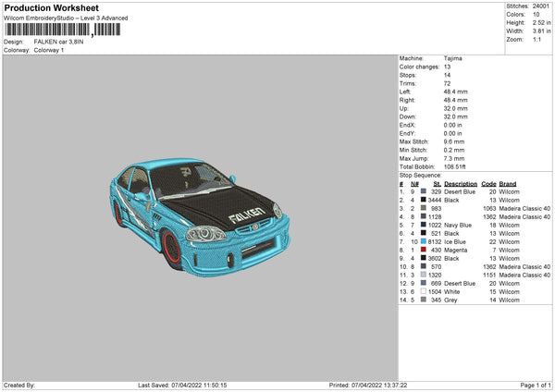Click the Stops value 14
555x392 pixels.
[x=447, y=75]
